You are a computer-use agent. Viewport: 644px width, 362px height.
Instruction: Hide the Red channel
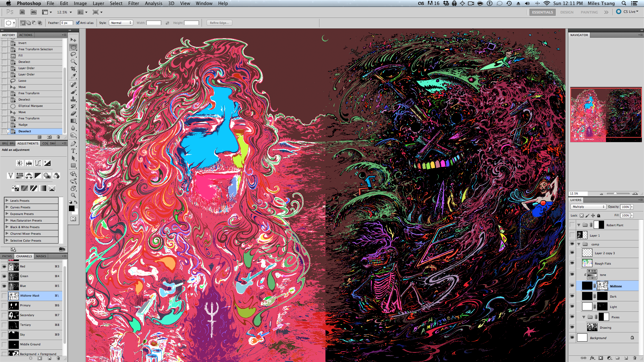click(x=4, y=266)
